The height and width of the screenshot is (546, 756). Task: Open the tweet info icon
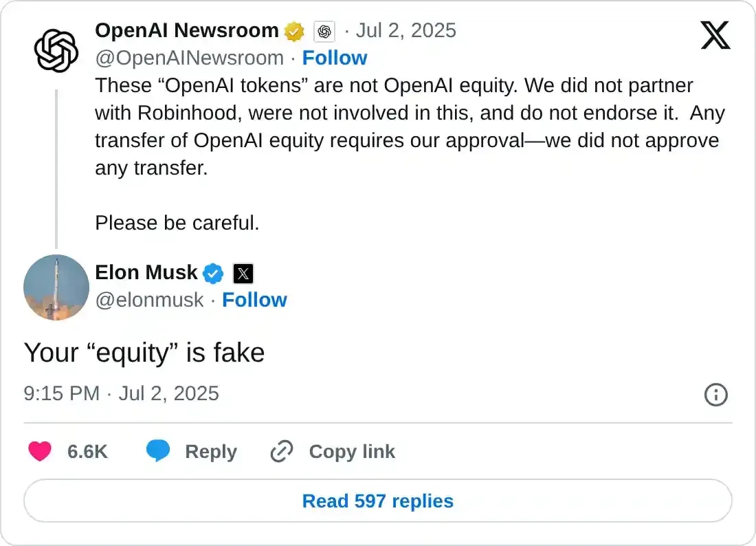tap(715, 395)
